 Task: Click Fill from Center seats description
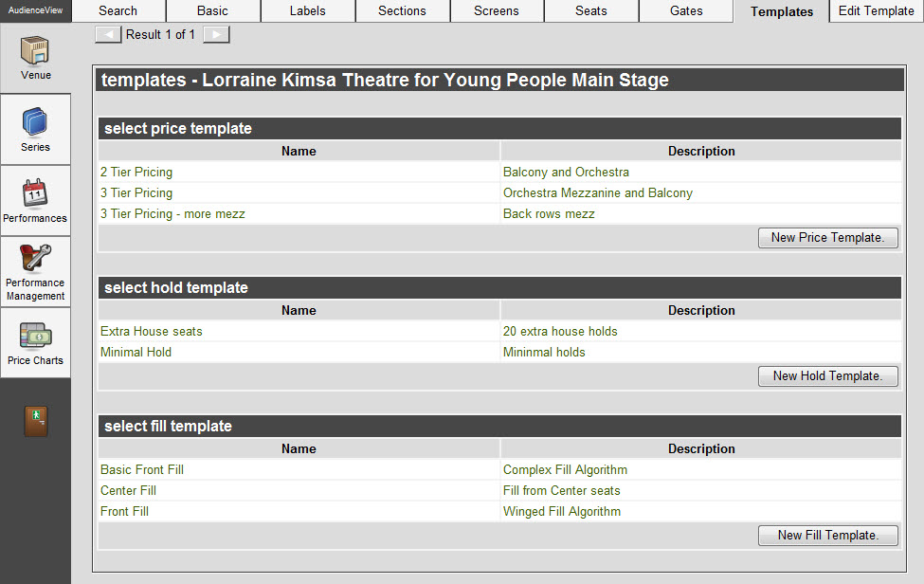(x=562, y=490)
